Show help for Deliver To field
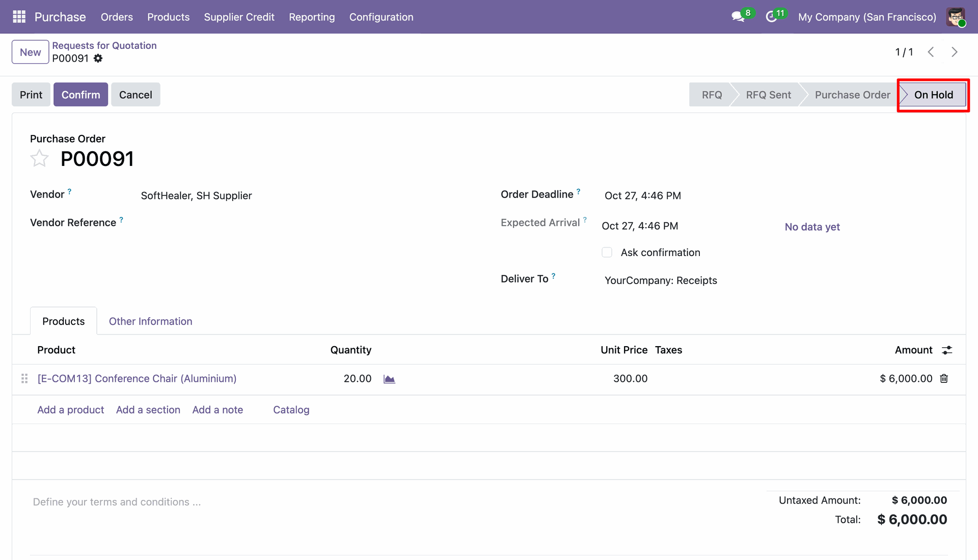The image size is (978, 560). pos(554,276)
